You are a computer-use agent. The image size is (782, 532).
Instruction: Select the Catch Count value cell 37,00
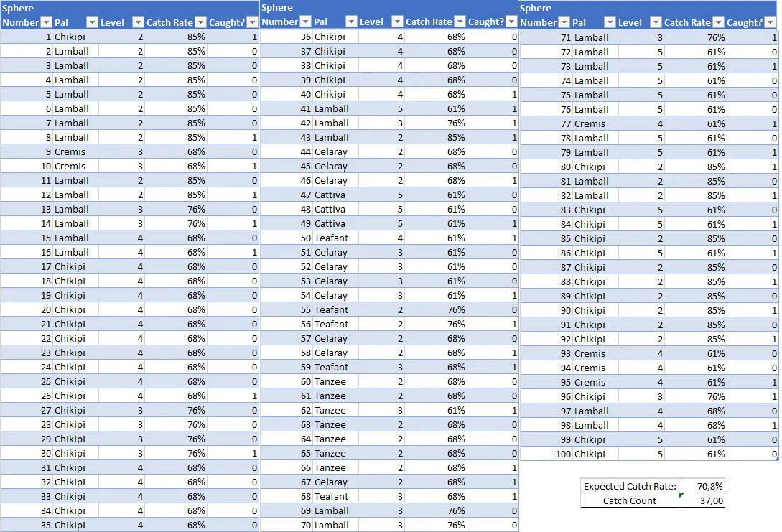pos(702,500)
